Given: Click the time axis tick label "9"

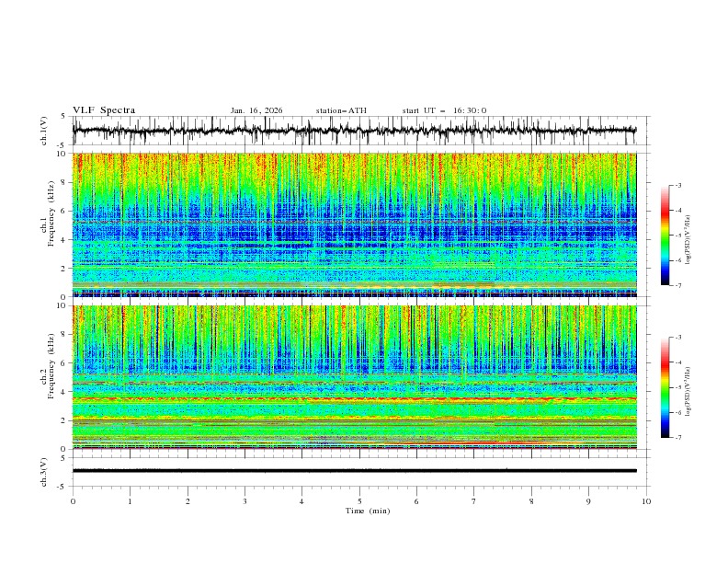Looking at the screenshot, I should 588,501.
